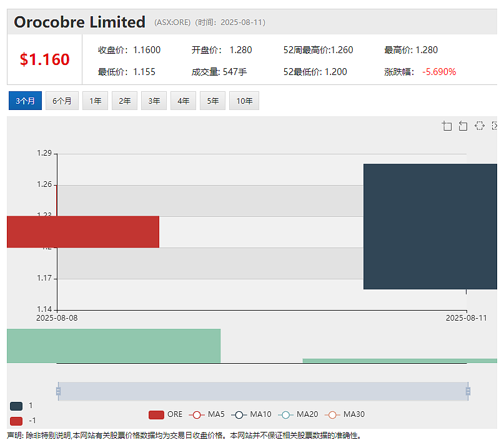Screen dimensions: 504x445
Task: Open the 4年 range tab
Action: pos(183,101)
